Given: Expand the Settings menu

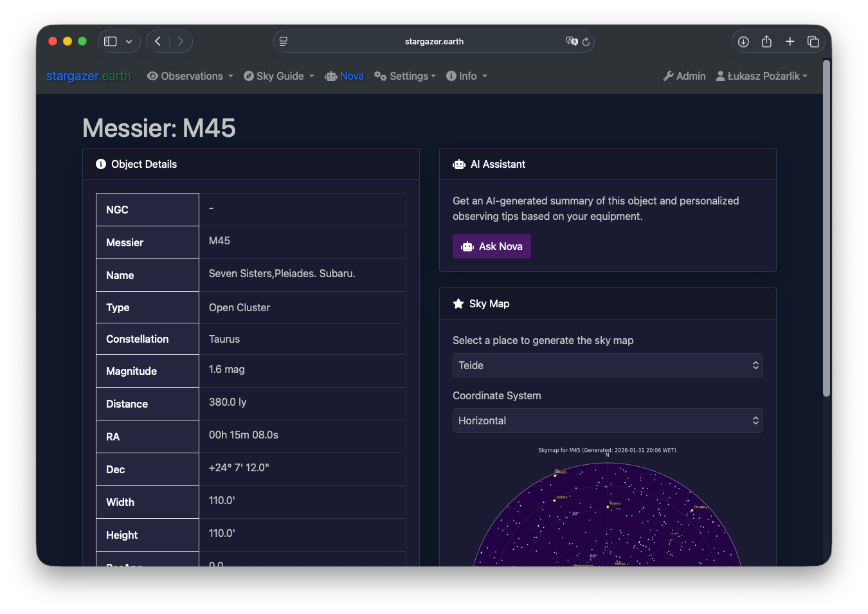Looking at the screenshot, I should [x=405, y=76].
